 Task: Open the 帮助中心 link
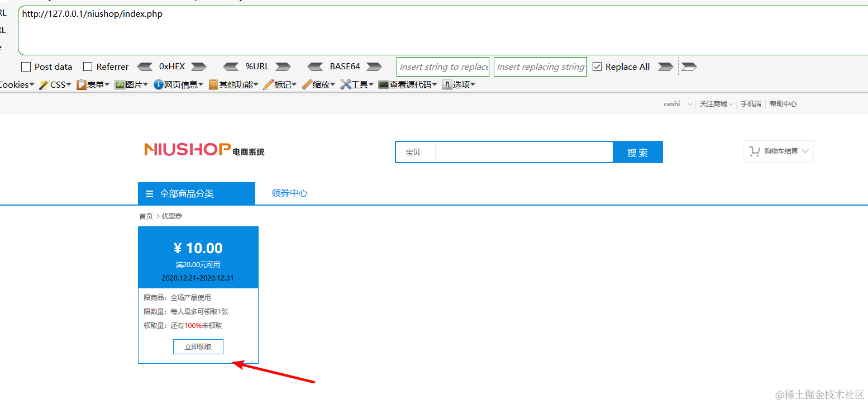(x=783, y=104)
